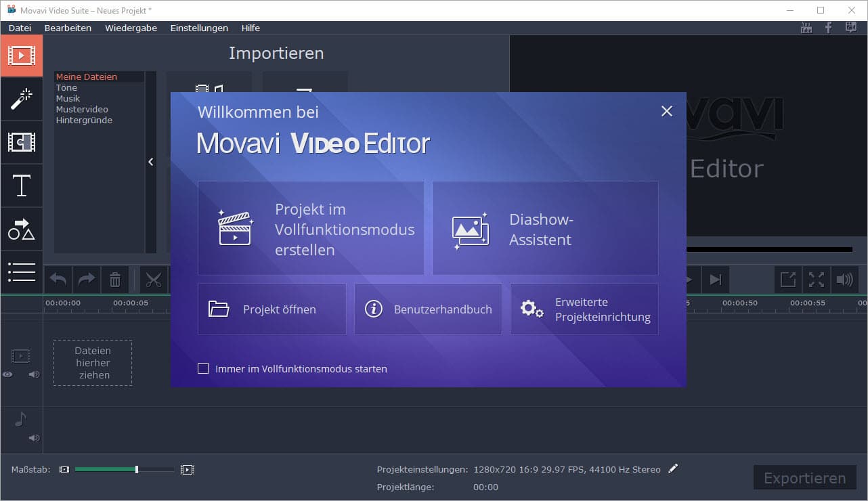Viewport: 868px width, 501px height.
Task: Open the Titles text tab
Action: (x=21, y=186)
